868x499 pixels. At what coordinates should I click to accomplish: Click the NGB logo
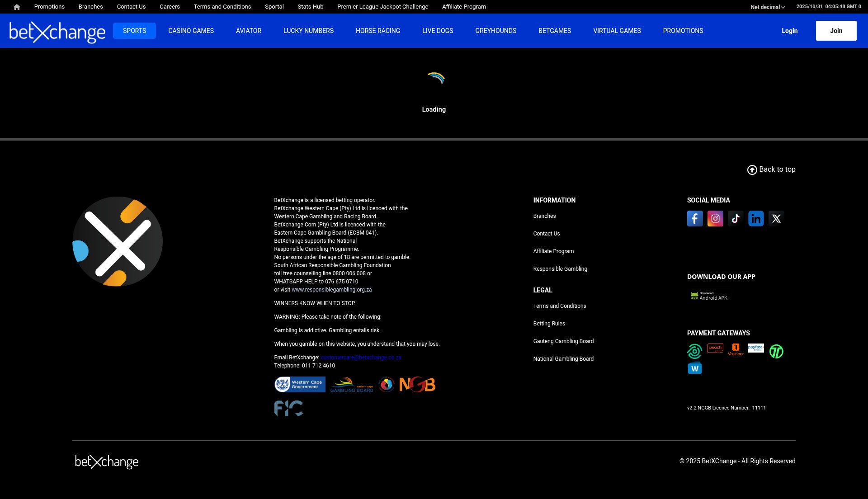(417, 384)
